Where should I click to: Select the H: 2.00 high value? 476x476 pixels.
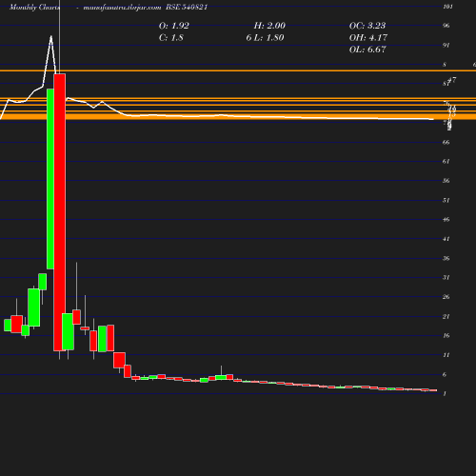pos(269,26)
